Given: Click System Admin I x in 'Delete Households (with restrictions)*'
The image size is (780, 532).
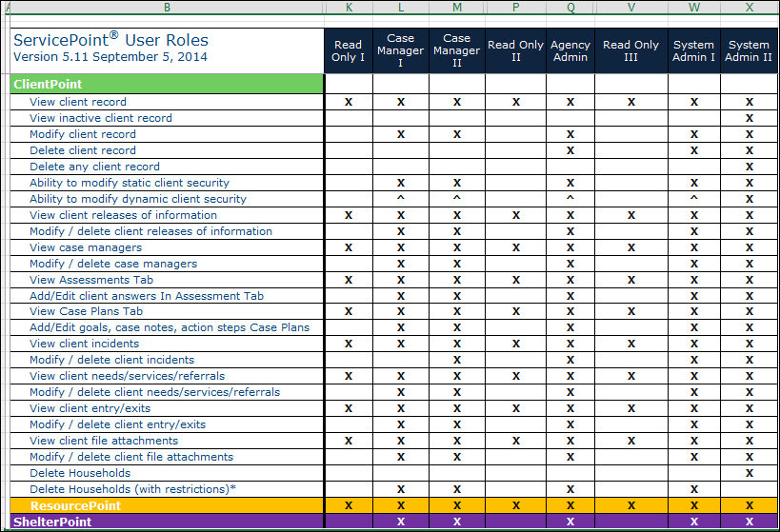Looking at the screenshot, I should point(694,490).
